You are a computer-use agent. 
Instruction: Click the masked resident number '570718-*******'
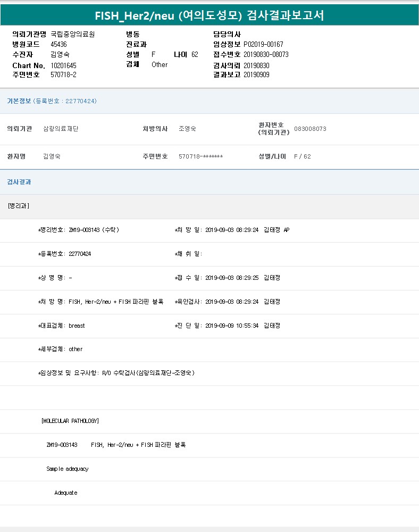pyautogui.click(x=200, y=156)
